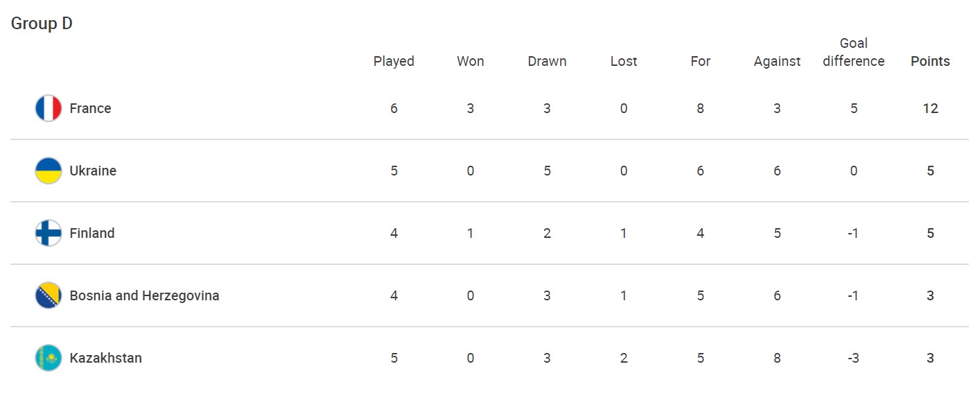
Task: Click the Against column header
Action: (x=777, y=61)
